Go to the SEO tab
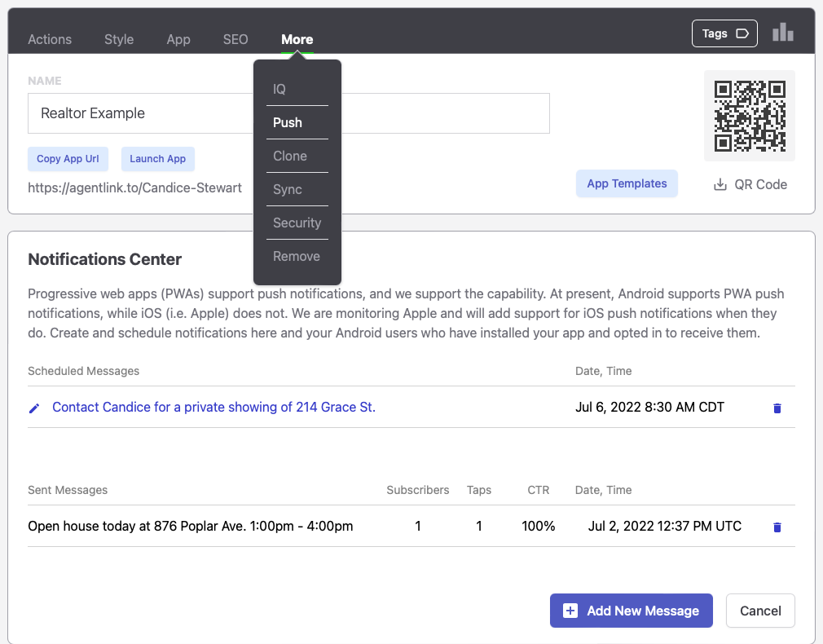823x644 pixels. click(235, 39)
